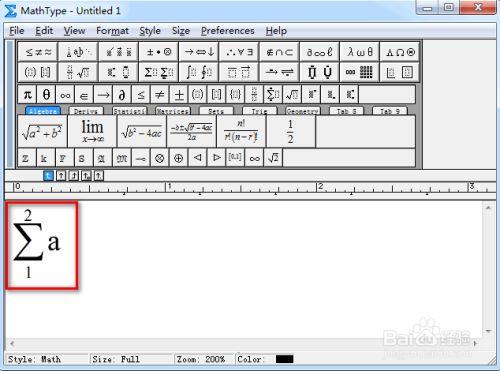Insert the pi symbol
The image size is (500, 371).
click(x=27, y=95)
